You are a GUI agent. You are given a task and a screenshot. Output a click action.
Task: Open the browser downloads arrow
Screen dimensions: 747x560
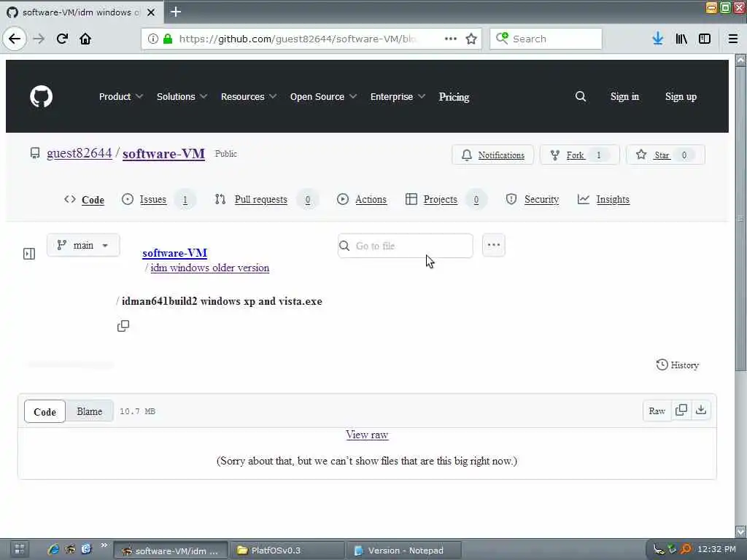point(658,39)
